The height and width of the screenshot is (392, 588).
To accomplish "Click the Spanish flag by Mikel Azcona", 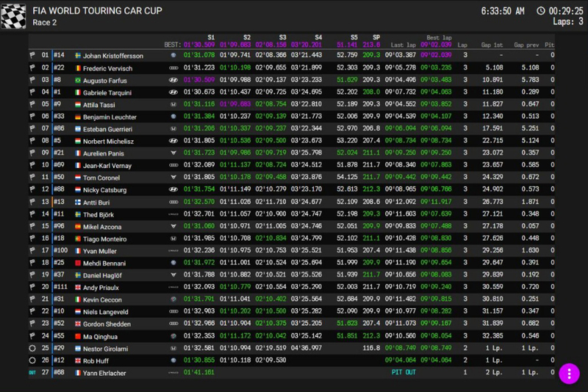I will click(78, 227).
